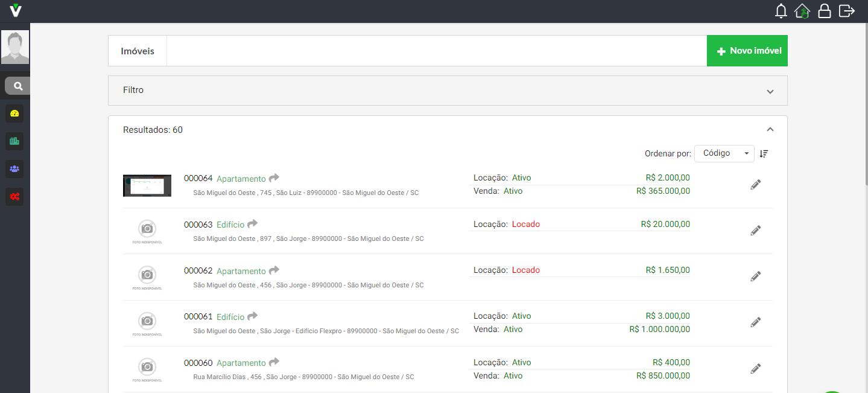The height and width of the screenshot is (393, 868).
Task: Click the price "R$ 1.650,00"
Action: (668, 270)
